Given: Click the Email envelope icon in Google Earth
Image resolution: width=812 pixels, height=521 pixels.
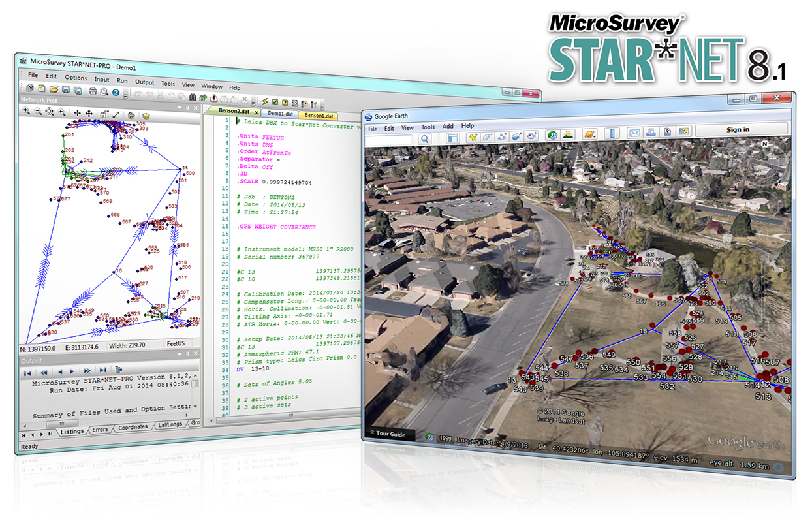Looking at the screenshot, I should pyautogui.click(x=634, y=133).
